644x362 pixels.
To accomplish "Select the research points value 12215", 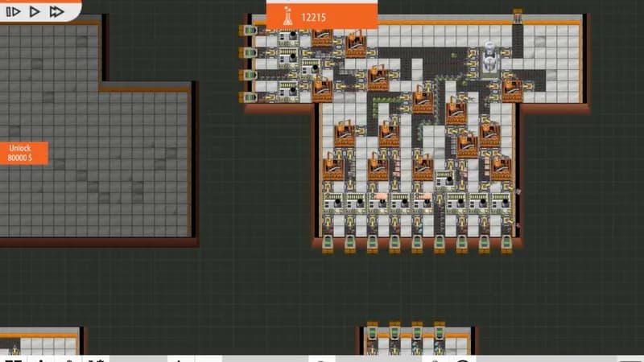I will pos(314,17).
